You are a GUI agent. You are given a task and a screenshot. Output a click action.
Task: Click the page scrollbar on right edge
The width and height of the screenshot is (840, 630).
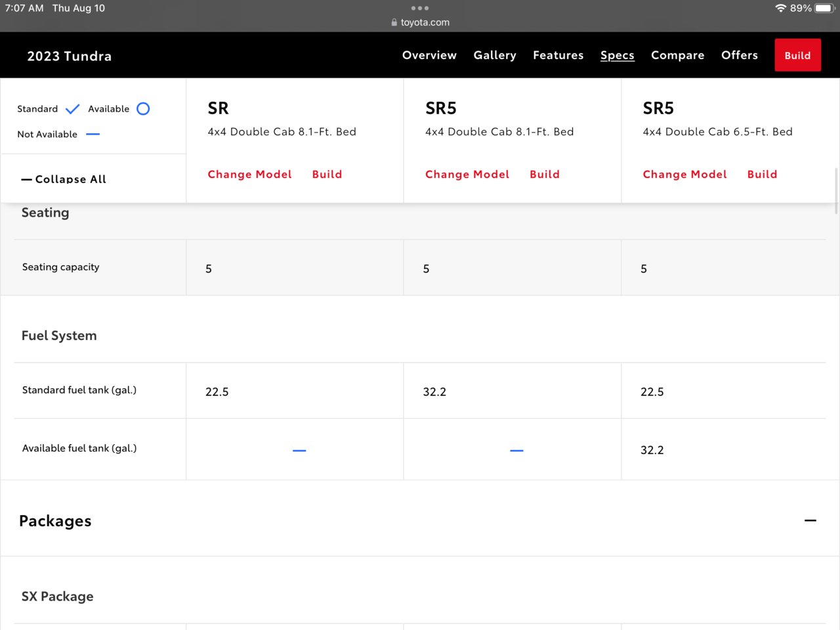836,191
